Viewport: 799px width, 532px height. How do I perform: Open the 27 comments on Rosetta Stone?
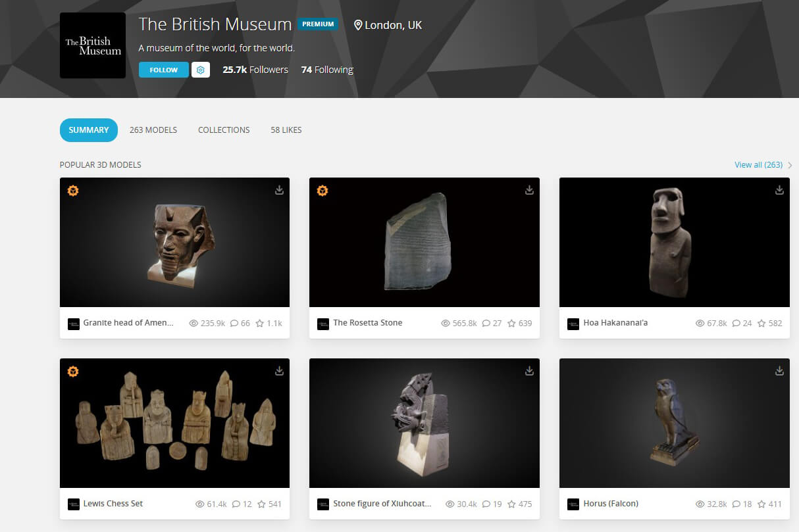492,324
